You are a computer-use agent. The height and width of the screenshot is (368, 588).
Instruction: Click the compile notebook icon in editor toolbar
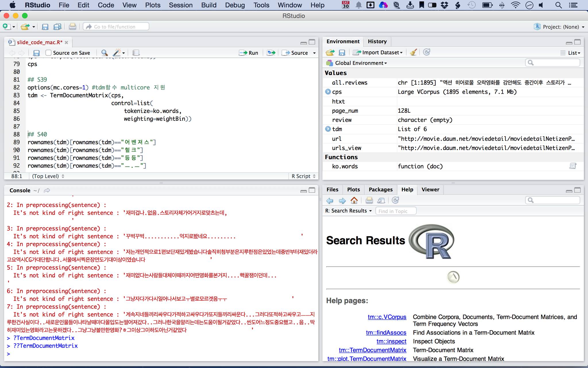[x=136, y=53]
